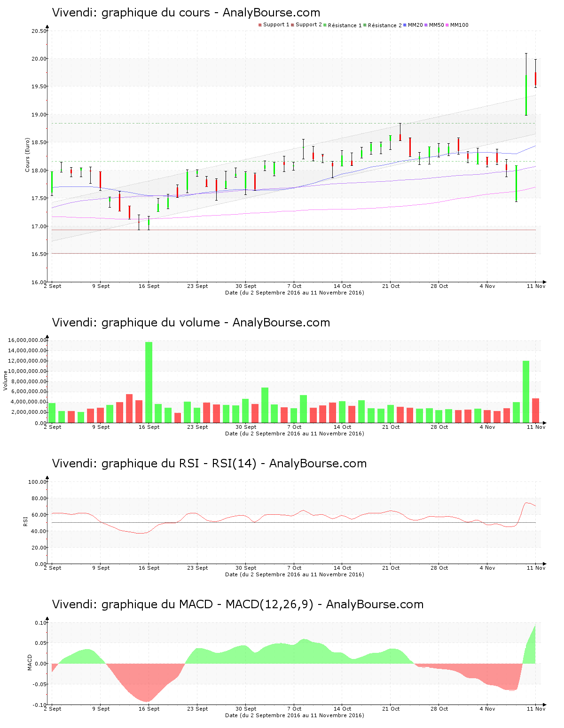This screenshot has width=564, height=728.
Task: Click the 16.00 price axis value
Action: [39, 282]
